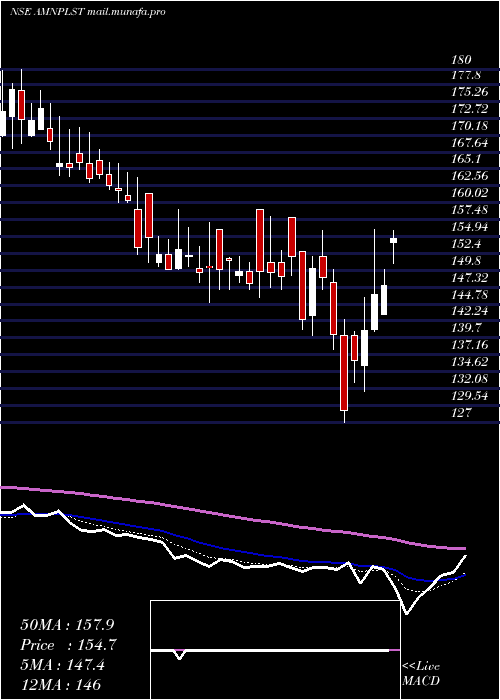Click the 165.1 price level label
The height and width of the screenshot is (700, 500).
coord(466,160)
